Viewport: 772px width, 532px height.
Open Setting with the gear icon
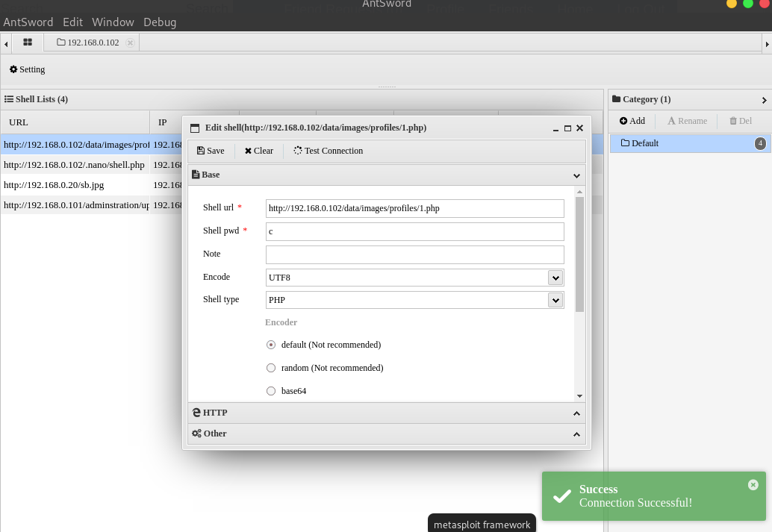pyautogui.click(x=28, y=69)
